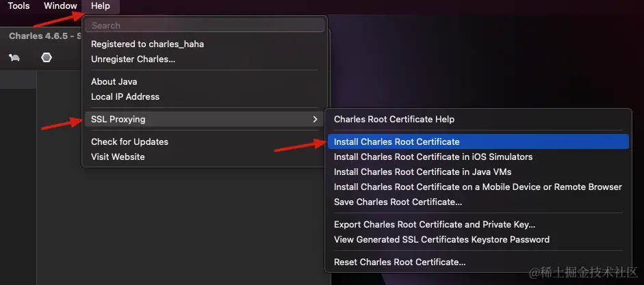Select Install Charles Root Certificate

tap(478, 141)
